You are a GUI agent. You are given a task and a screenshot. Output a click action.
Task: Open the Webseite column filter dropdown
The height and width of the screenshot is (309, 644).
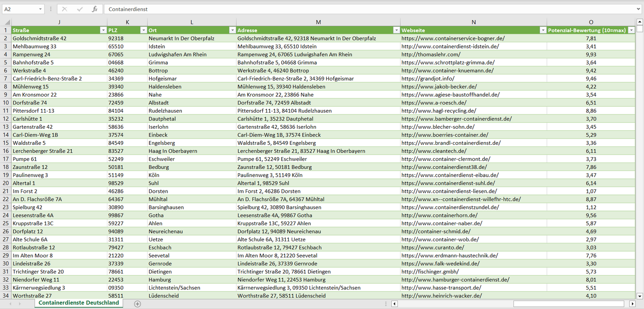coord(542,30)
